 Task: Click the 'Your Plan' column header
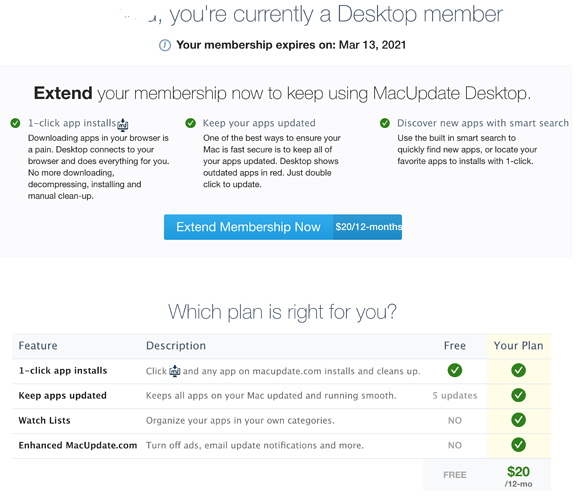518,346
